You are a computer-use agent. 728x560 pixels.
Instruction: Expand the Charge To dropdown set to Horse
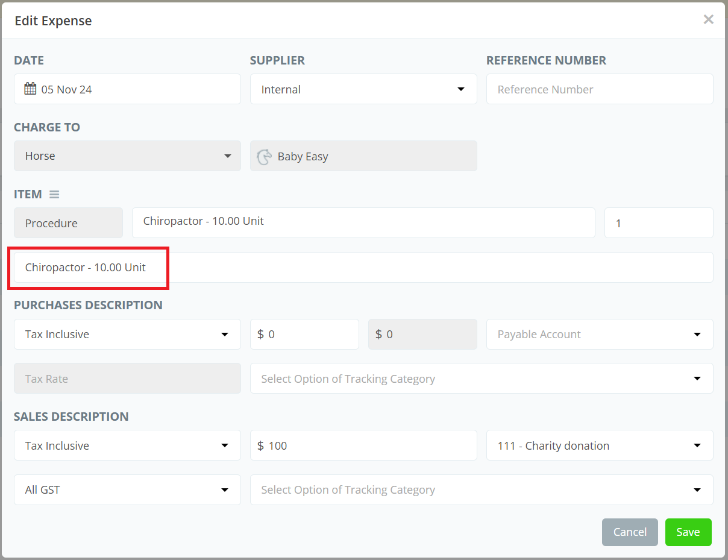tap(127, 156)
